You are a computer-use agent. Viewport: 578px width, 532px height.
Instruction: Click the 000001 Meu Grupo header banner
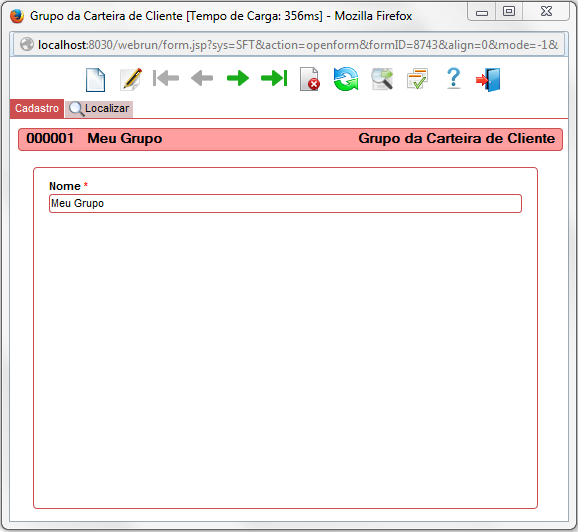click(x=290, y=139)
